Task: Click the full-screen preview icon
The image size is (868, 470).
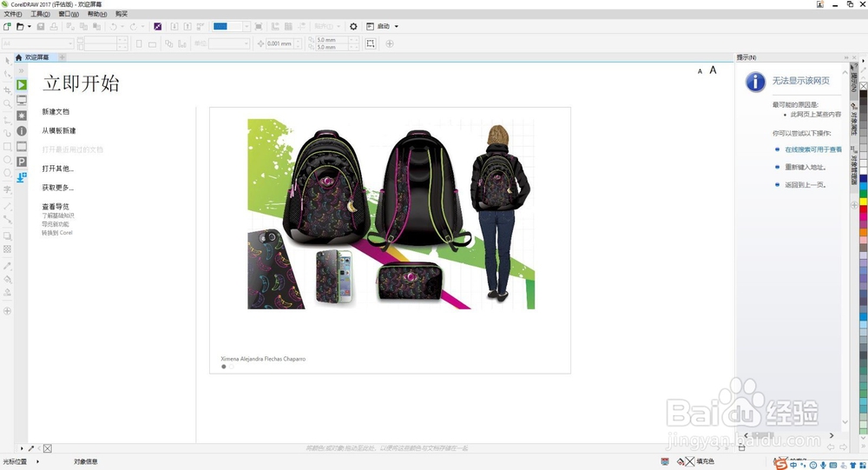Action: pyautogui.click(x=259, y=27)
